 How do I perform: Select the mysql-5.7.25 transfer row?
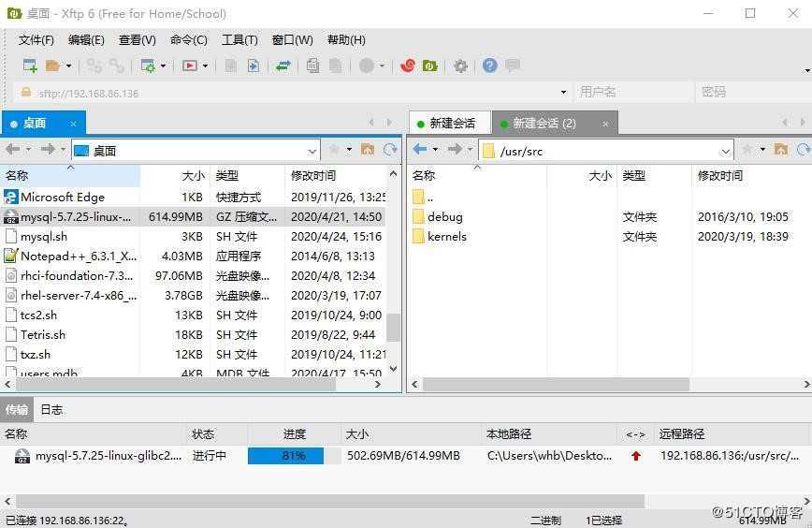404,456
